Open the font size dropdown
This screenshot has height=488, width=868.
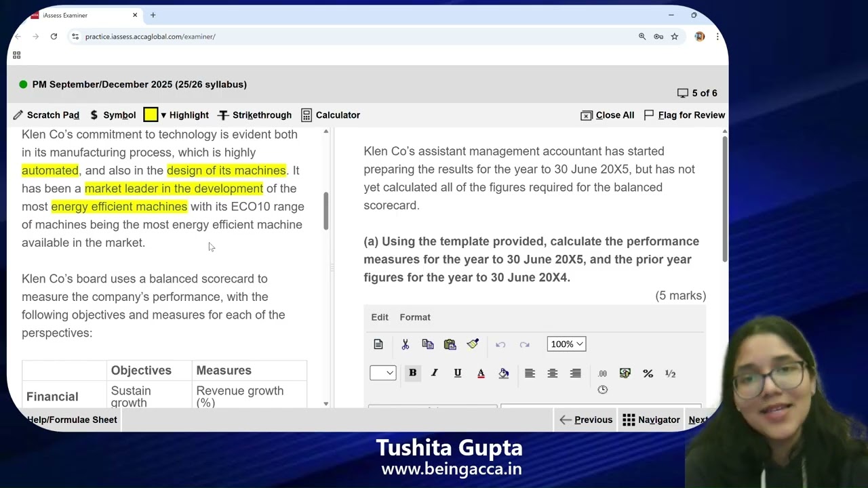(x=383, y=373)
